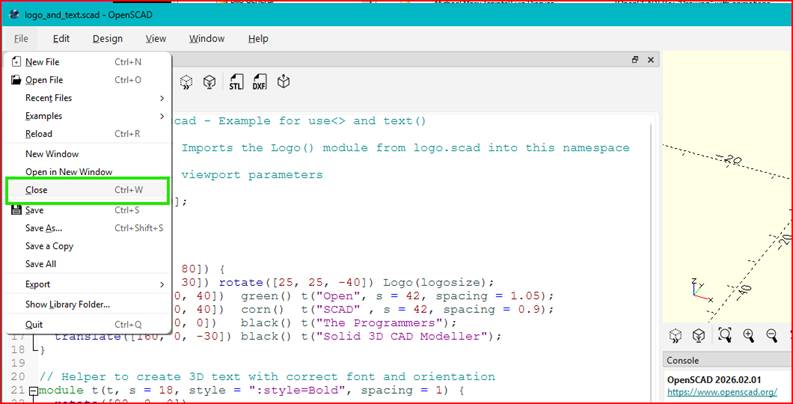Click the Render icon in the 3D viewport toolbar
Image resolution: width=793 pixels, height=404 pixels.
click(x=698, y=335)
